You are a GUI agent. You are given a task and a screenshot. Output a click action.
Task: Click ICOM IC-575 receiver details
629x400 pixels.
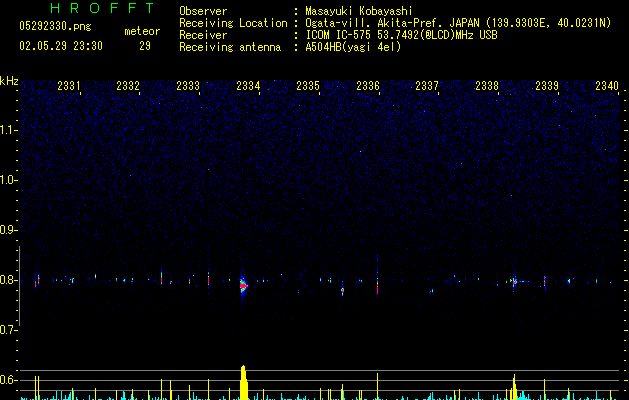(402, 35)
